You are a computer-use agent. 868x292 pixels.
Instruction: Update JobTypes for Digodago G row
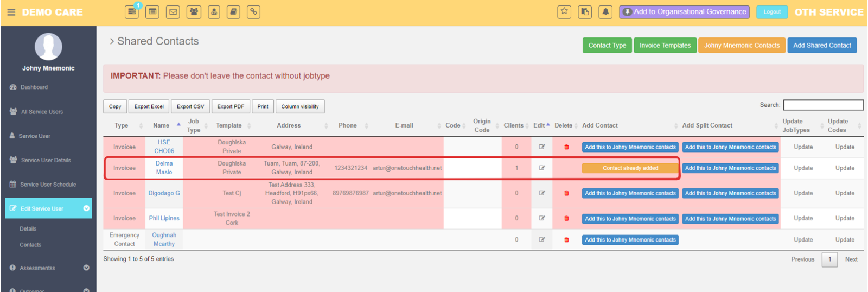(x=803, y=193)
